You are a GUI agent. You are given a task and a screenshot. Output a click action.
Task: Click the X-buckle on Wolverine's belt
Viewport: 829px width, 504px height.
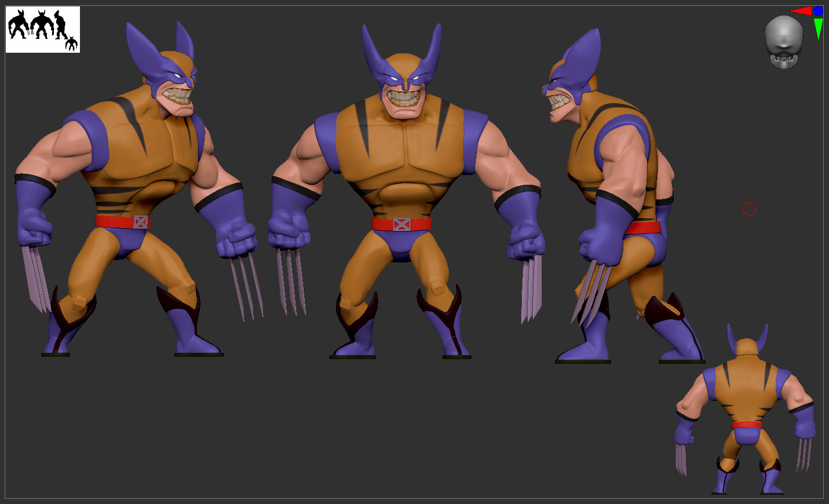[401, 223]
